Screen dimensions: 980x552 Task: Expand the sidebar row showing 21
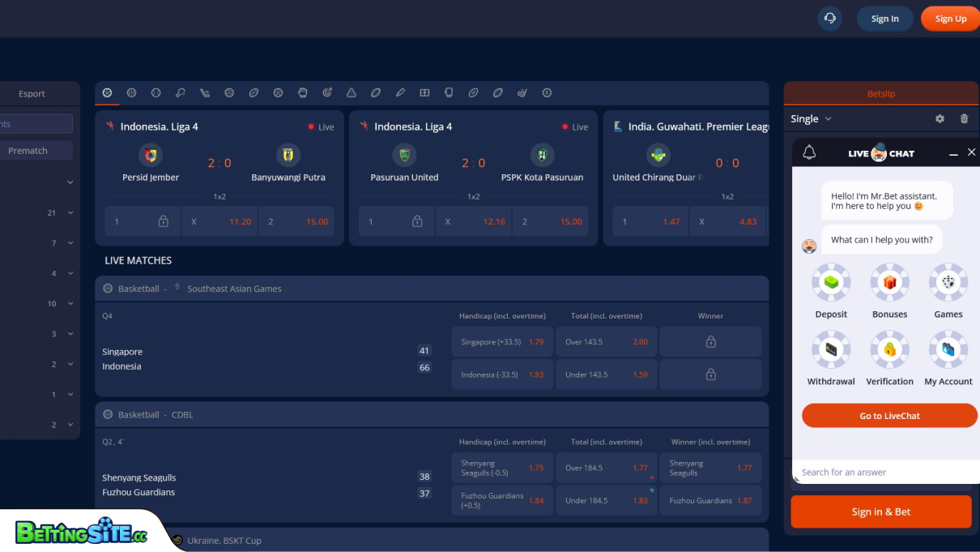[70, 213]
